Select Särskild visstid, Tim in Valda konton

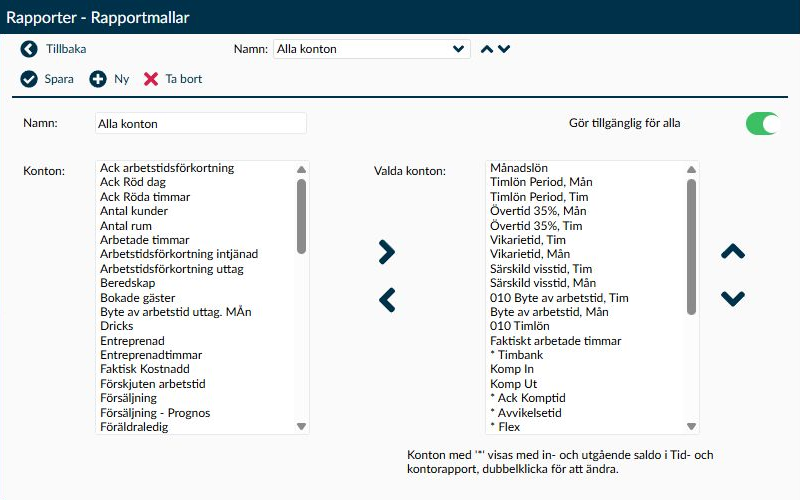(541, 269)
